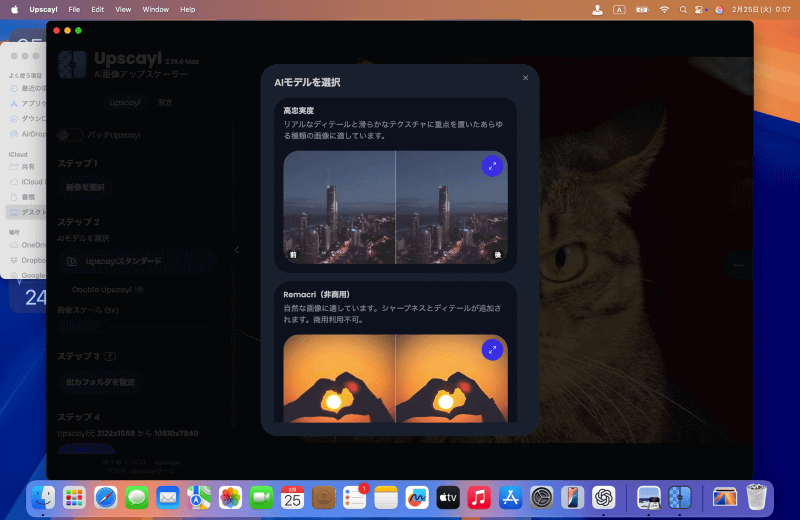
Task: Open the Edit menu
Action: [97, 9]
